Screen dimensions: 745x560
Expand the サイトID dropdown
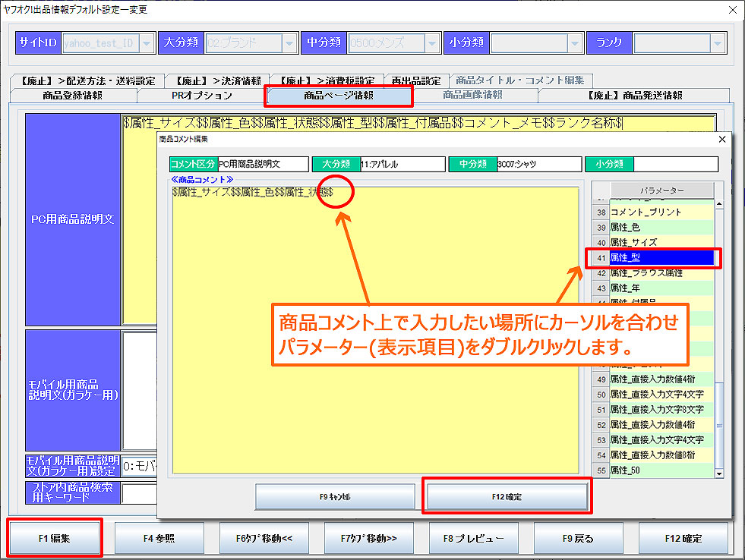(x=147, y=43)
